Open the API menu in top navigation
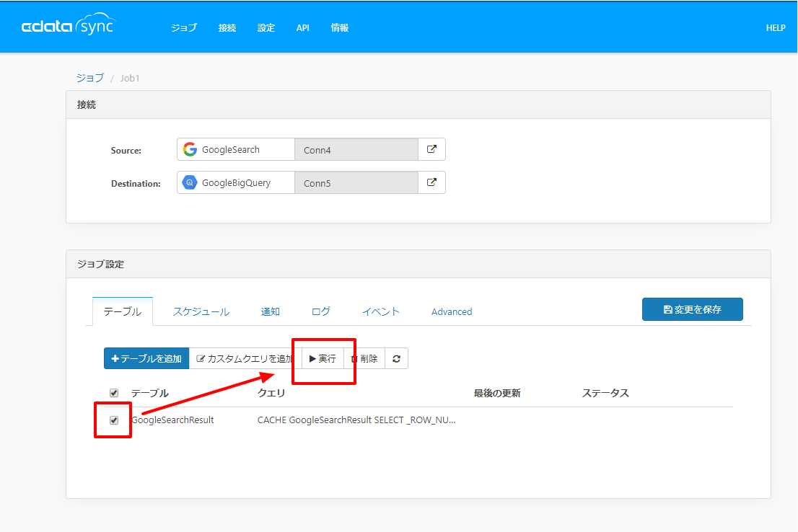The width and height of the screenshot is (798, 532). click(303, 28)
